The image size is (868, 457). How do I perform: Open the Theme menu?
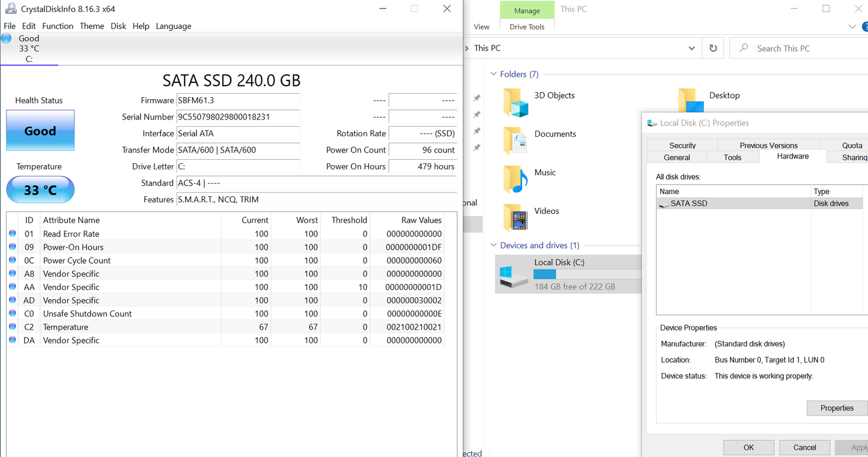[92, 26]
